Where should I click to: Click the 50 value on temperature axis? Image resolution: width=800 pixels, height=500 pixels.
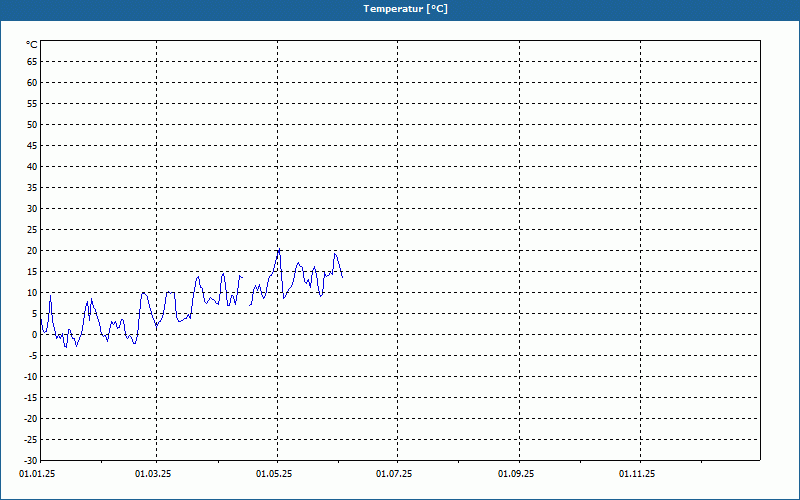(32, 124)
